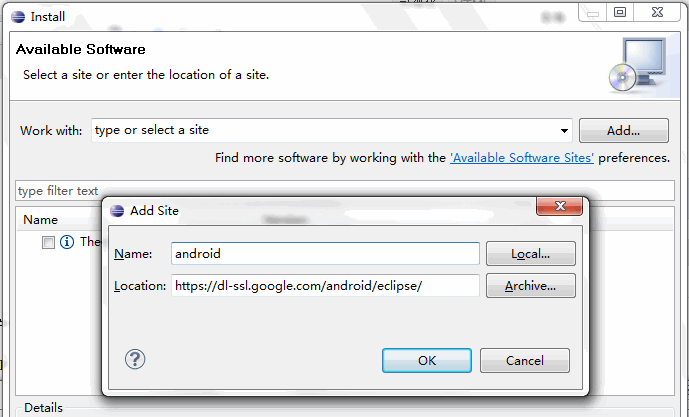Cancel the Add Site dialog
Screen dimensions: 689x417
point(524,360)
